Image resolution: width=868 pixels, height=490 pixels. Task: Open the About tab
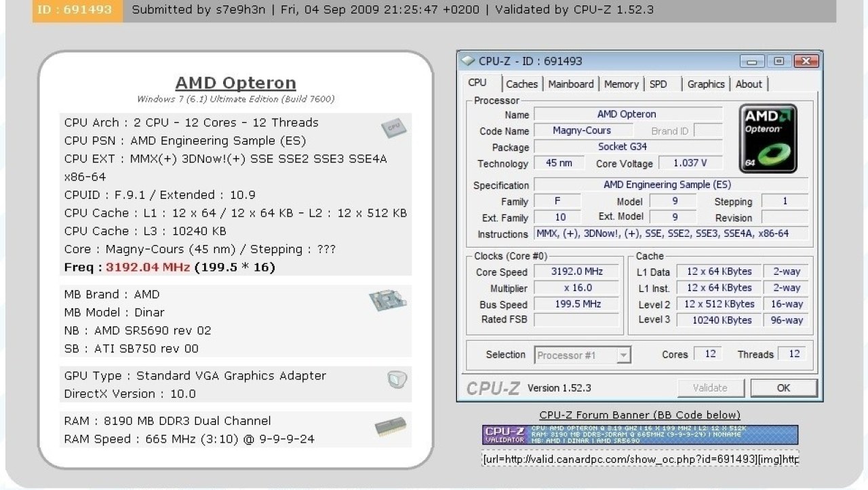tap(749, 84)
